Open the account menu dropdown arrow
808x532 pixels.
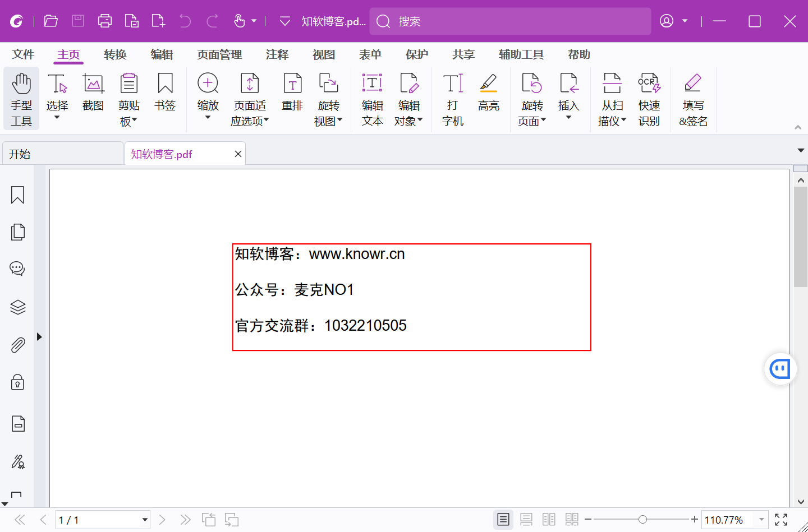pos(685,21)
